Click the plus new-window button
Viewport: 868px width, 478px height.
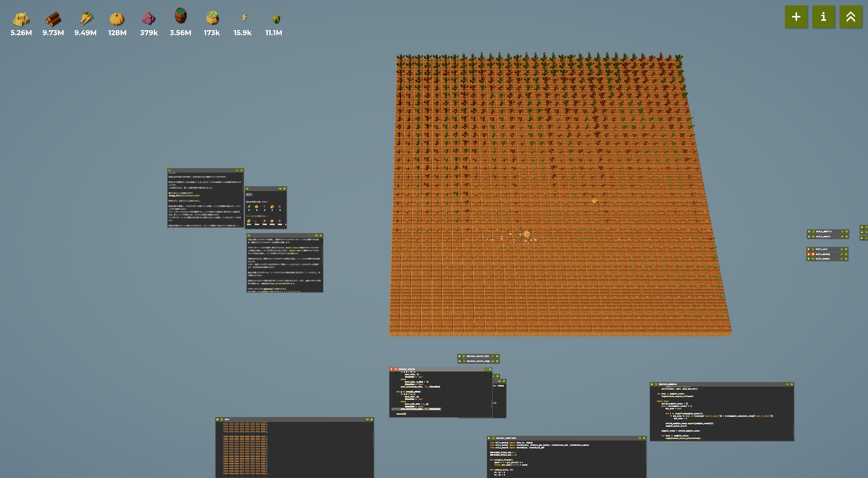(796, 17)
